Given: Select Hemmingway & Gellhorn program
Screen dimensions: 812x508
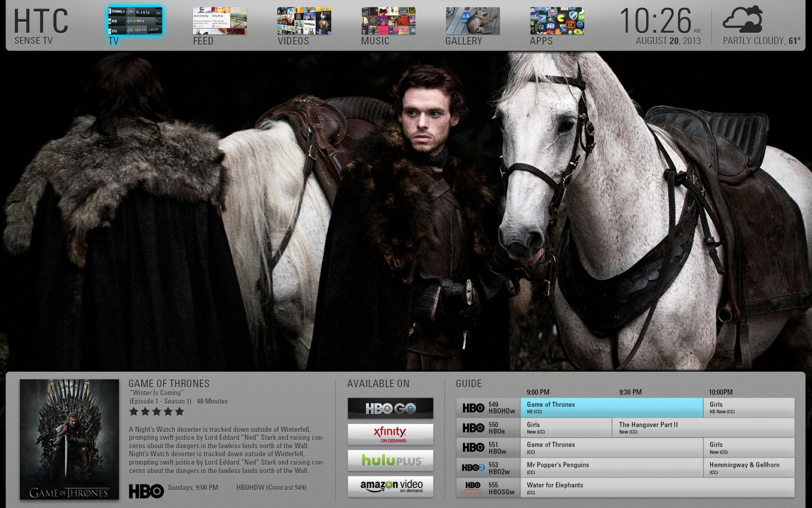Looking at the screenshot, I should (748, 468).
